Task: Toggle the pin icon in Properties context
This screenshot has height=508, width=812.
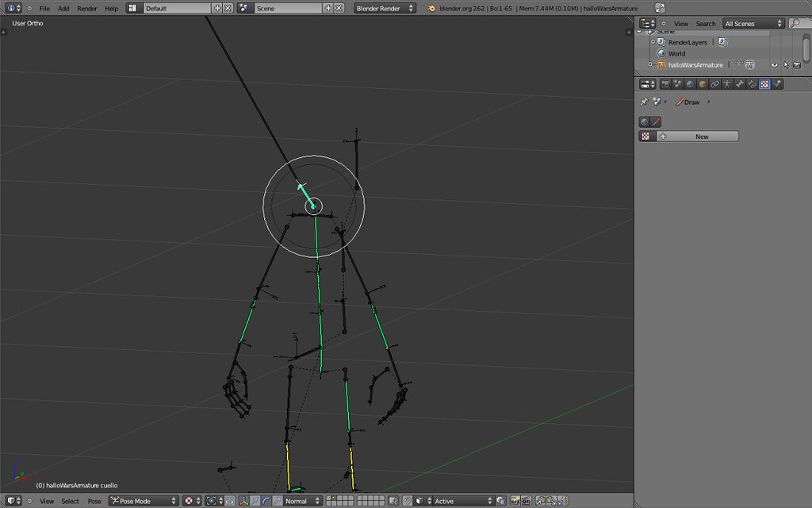Action: [644, 102]
